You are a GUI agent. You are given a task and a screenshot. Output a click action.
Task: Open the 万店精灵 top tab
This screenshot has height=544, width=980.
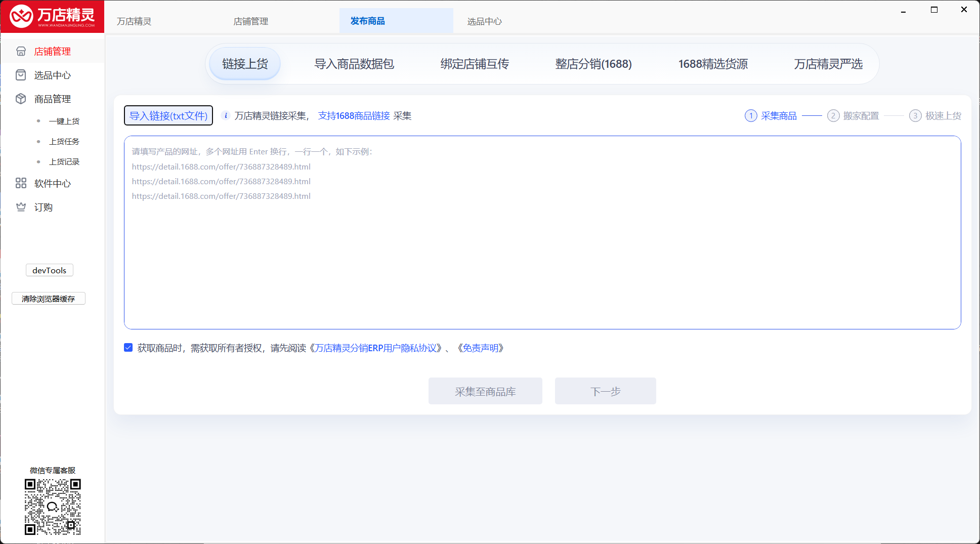134,21
